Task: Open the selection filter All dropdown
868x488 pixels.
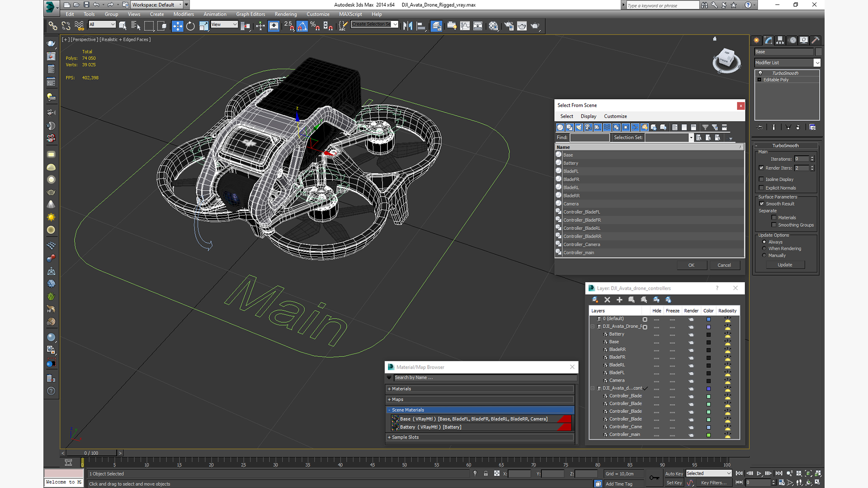Action: 102,24
